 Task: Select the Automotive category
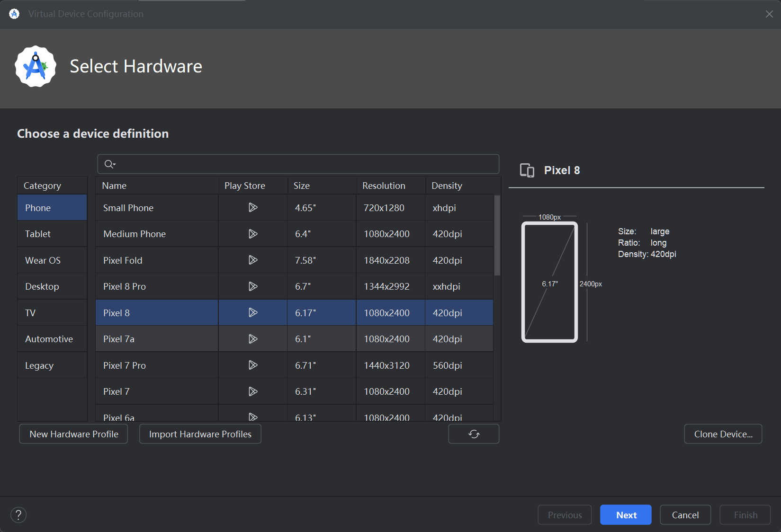pos(52,339)
